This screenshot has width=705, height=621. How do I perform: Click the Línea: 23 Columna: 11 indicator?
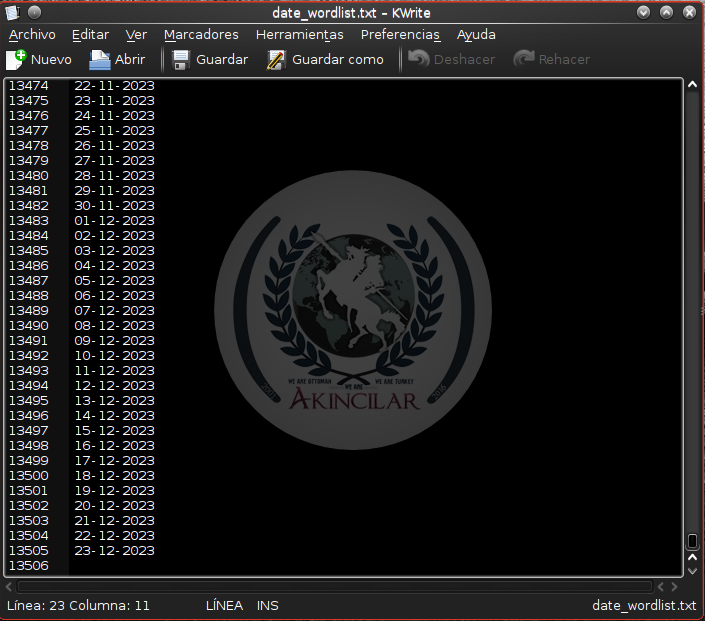[x=78, y=606]
